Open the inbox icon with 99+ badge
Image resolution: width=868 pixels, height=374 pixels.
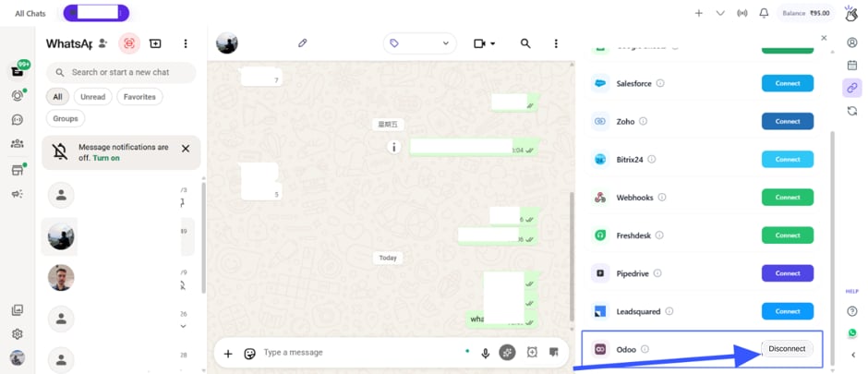click(18, 71)
